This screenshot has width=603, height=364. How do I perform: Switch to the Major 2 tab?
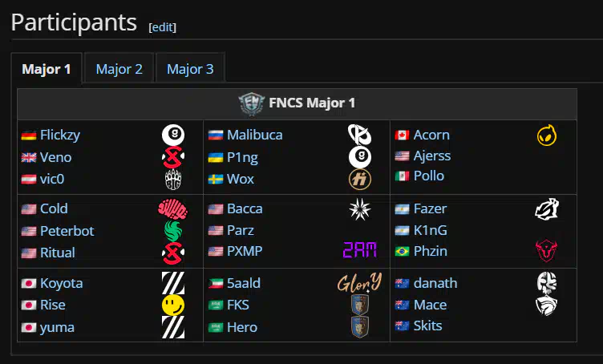(x=119, y=69)
